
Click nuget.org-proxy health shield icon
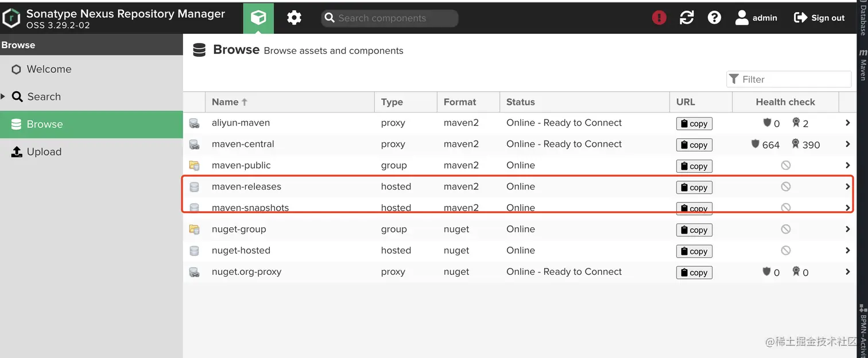pyautogui.click(x=766, y=271)
